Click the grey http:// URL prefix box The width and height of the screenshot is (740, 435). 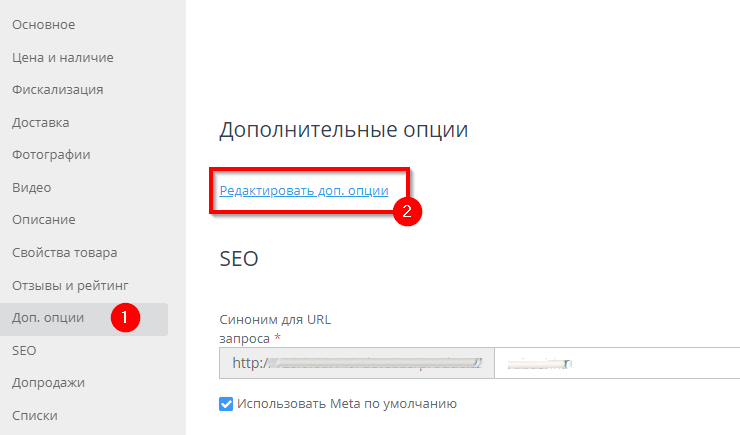coord(357,364)
